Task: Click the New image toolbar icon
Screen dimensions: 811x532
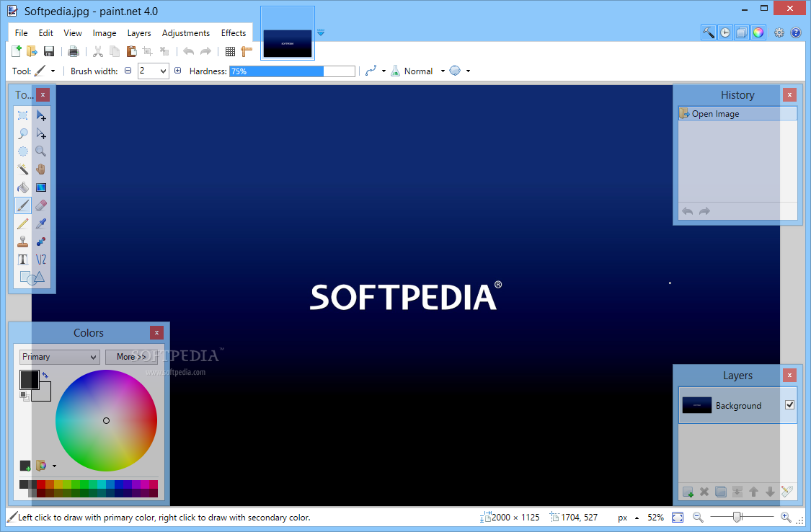Action: [17, 50]
